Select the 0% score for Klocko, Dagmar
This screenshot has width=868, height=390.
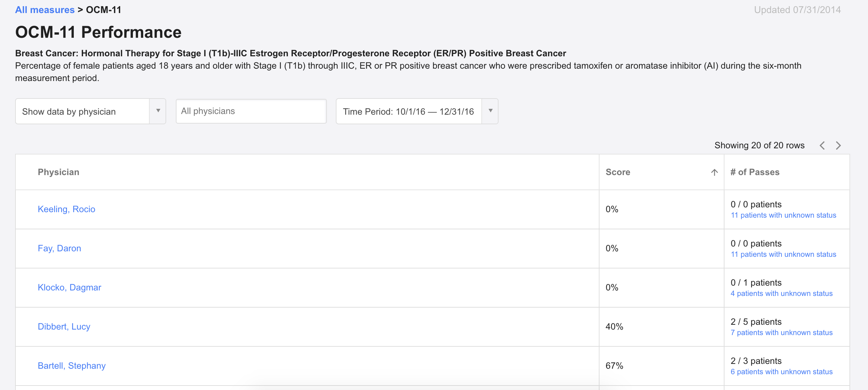click(612, 287)
